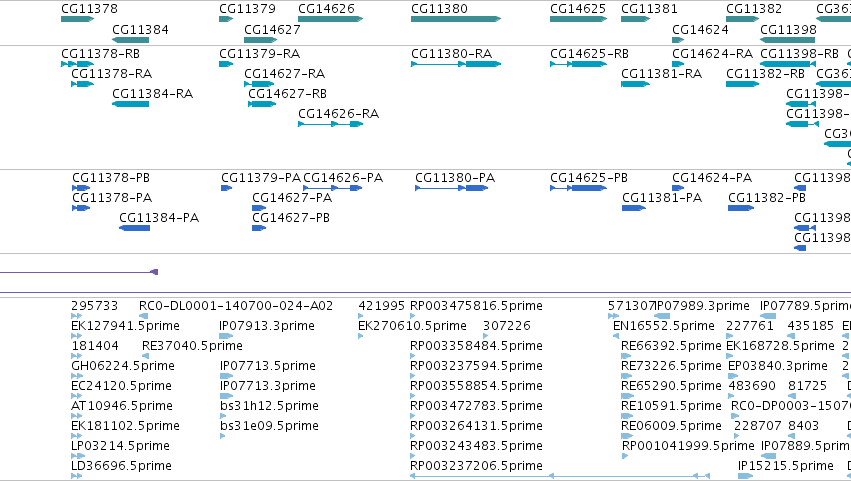Click the purple arrow-tipped feature line
This screenshot has height=481, width=851.
79,272
